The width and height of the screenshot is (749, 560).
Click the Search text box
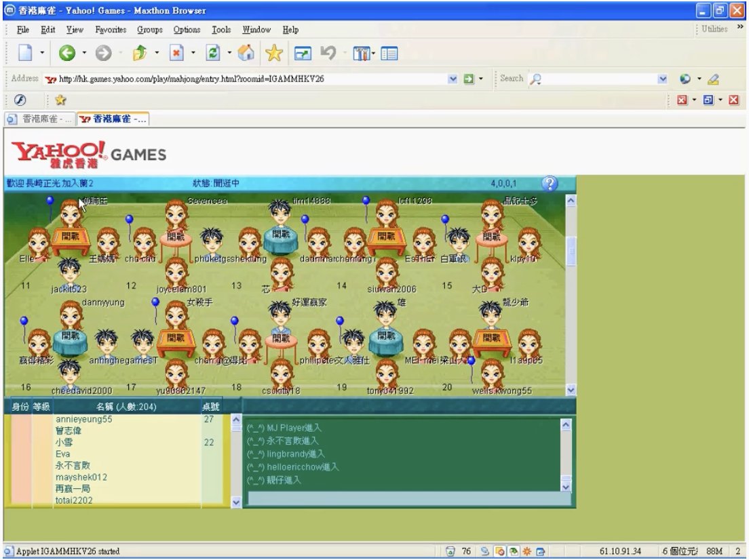pos(599,79)
